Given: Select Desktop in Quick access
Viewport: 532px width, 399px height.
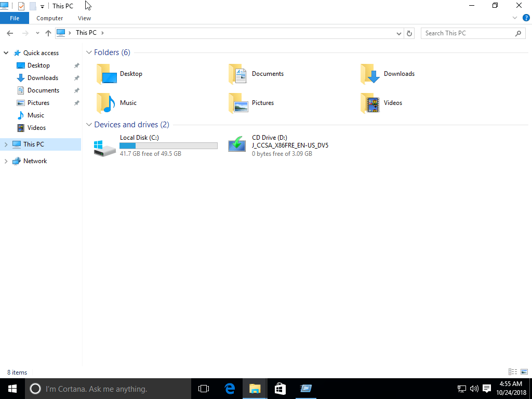Looking at the screenshot, I should pos(38,65).
